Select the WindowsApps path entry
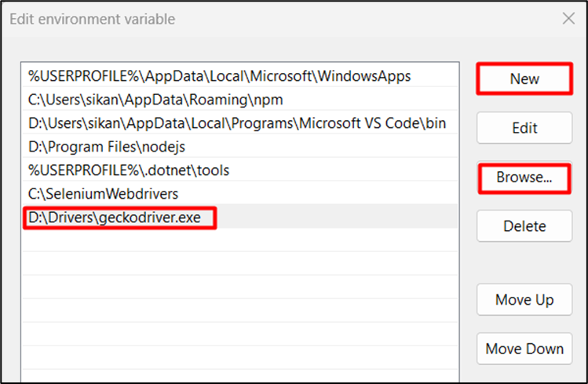The image size is (588, 384). (220, 76)
